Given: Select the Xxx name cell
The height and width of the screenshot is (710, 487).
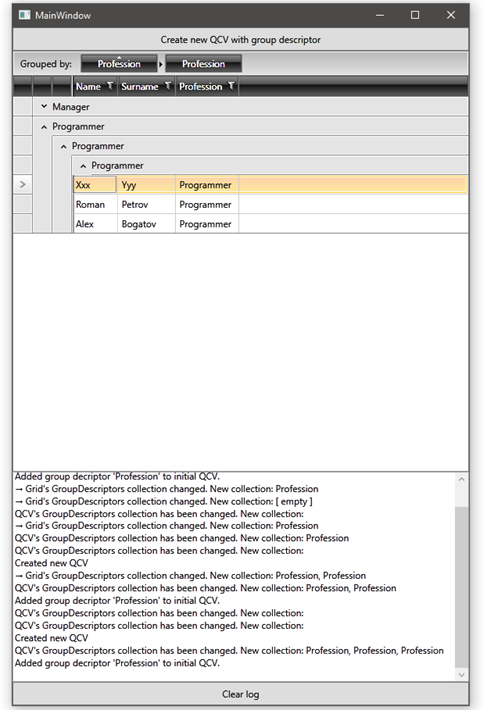Looking at the screenshot, I should point(95,185).
